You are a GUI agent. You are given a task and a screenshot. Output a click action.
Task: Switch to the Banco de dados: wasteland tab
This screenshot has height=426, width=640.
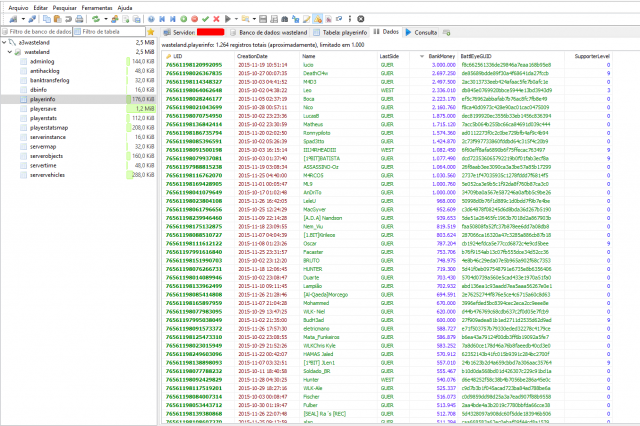269,32
